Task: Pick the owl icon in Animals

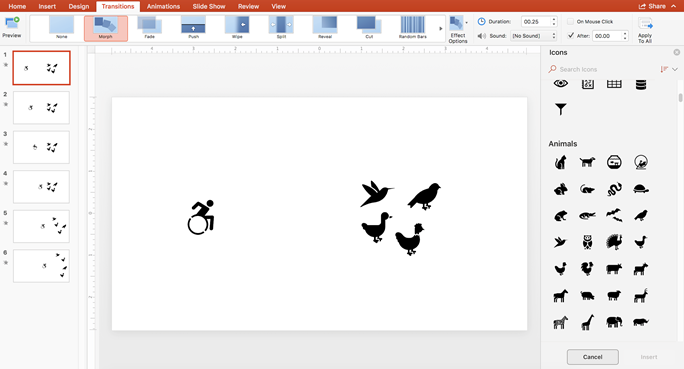Action: [588, 242]
